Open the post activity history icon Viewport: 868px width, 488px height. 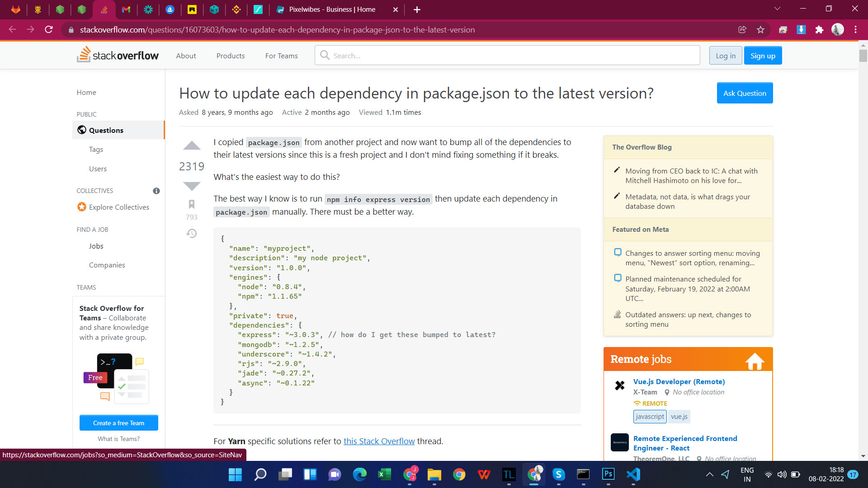click(192, 234)
